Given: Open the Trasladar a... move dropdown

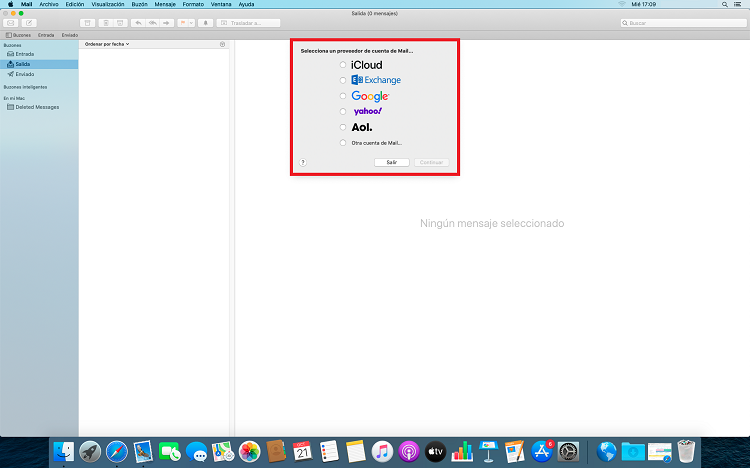Looking at the screenshot, I should 248,23.
